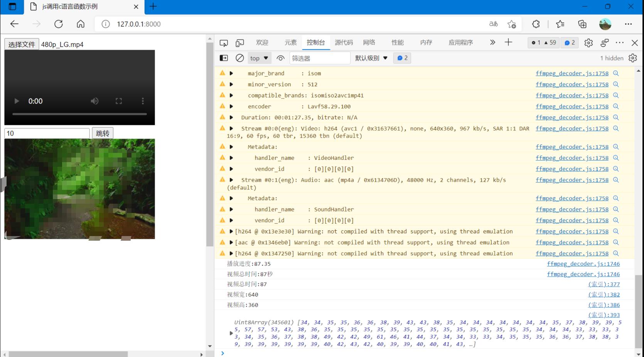Switch to the 网络 tab
This screenshot has height=357, width=644.
pyautogui.click(x=369, y=43)
